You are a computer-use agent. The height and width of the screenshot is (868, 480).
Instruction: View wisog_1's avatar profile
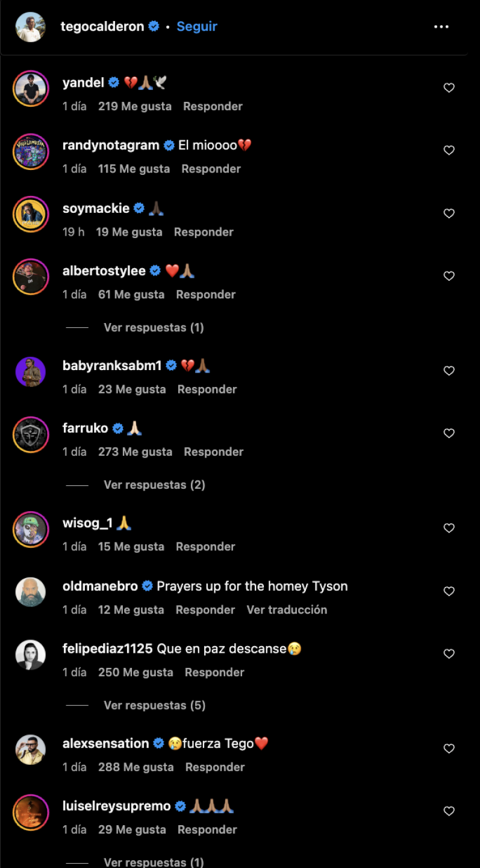(x=31, y=529)
